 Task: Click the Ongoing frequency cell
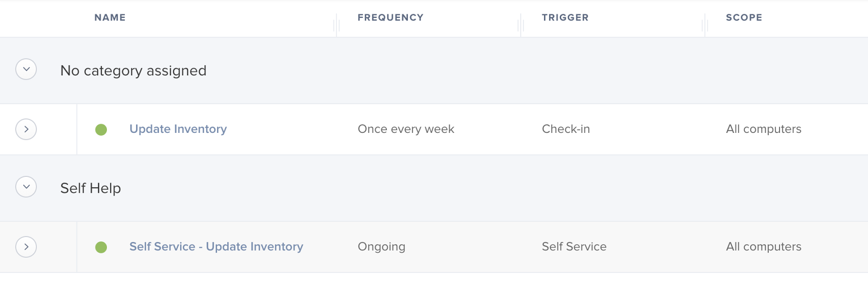click(381, 247)
